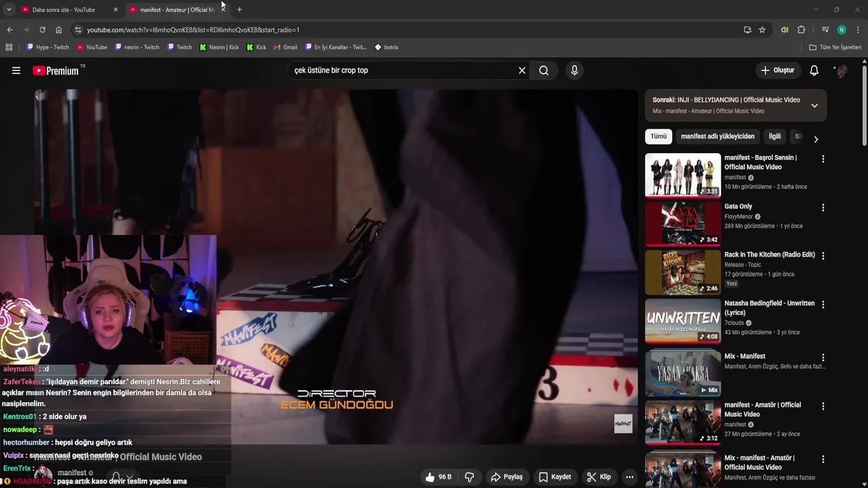Open Gata Only video thumbnail
This screenshot has width=868, height=488.
[683, 224]
